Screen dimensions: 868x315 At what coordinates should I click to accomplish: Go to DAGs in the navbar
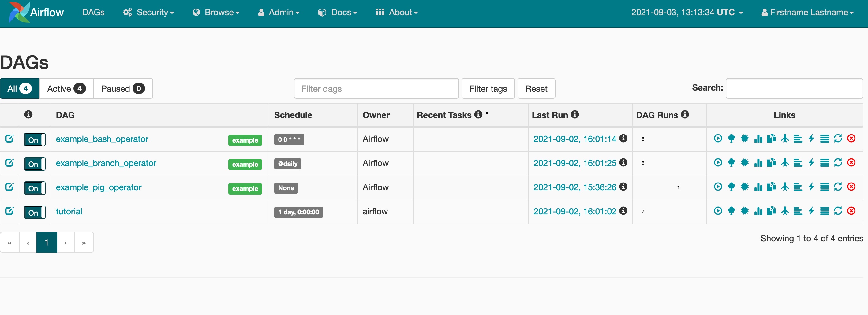point(93,13)
